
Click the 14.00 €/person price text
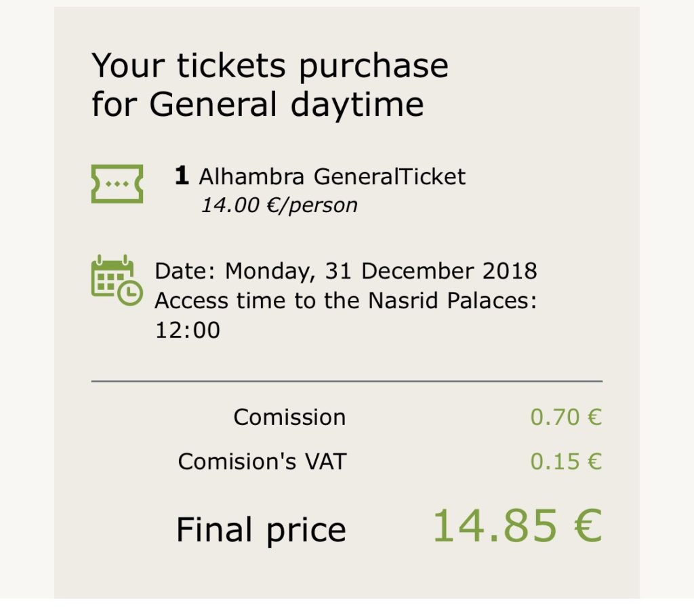(x=279, y=205)
